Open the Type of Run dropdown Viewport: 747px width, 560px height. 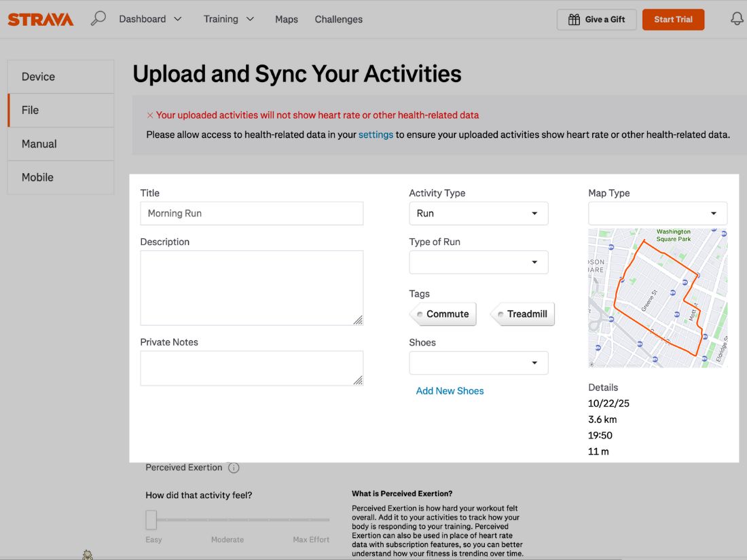(x=478, y=262)
